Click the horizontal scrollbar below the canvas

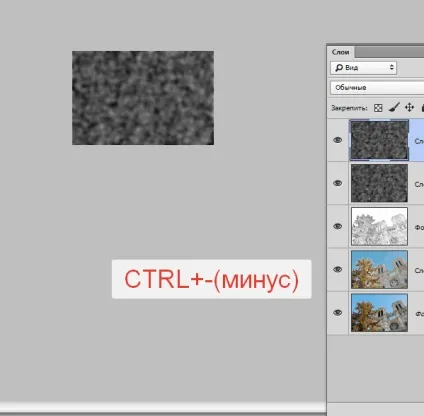pyautogui.click(x=163, y=407)
